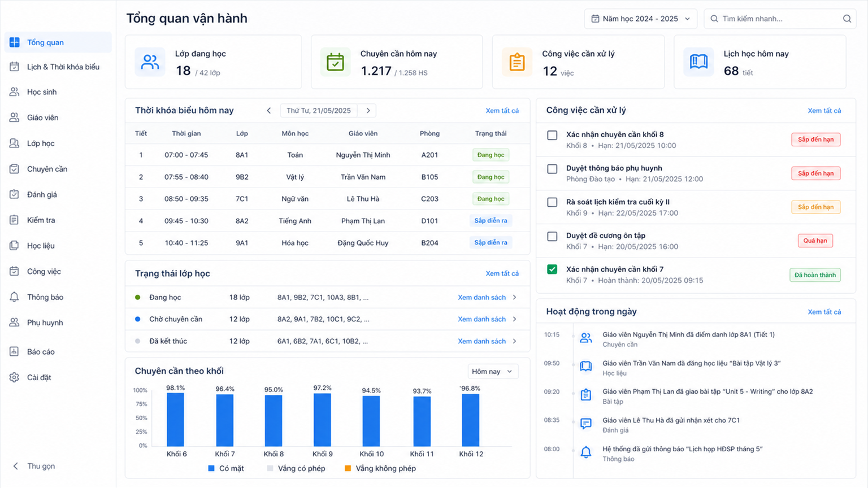868x488 pixels.
Task: Click the blue Có mặt legend swatch
Action: point(211,468)
